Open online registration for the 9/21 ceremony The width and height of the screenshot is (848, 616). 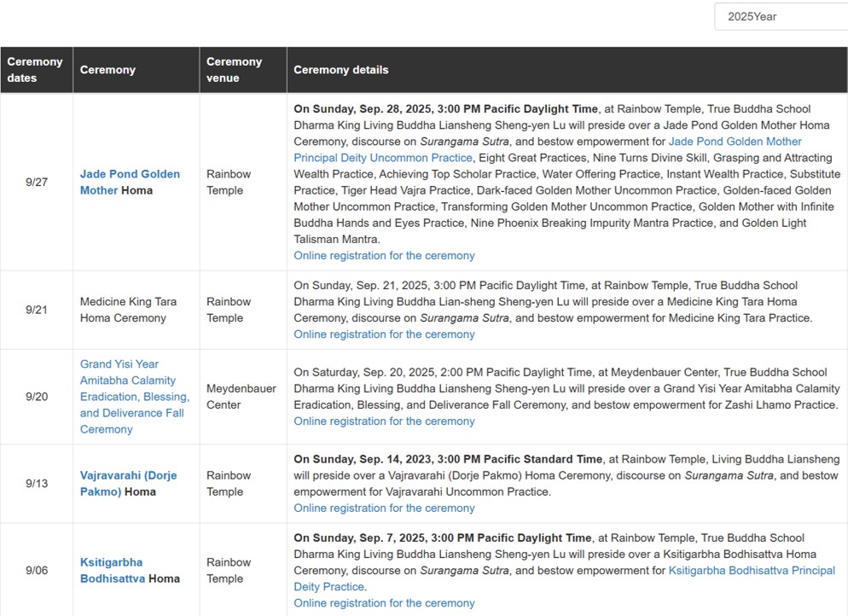coord(384,334)
